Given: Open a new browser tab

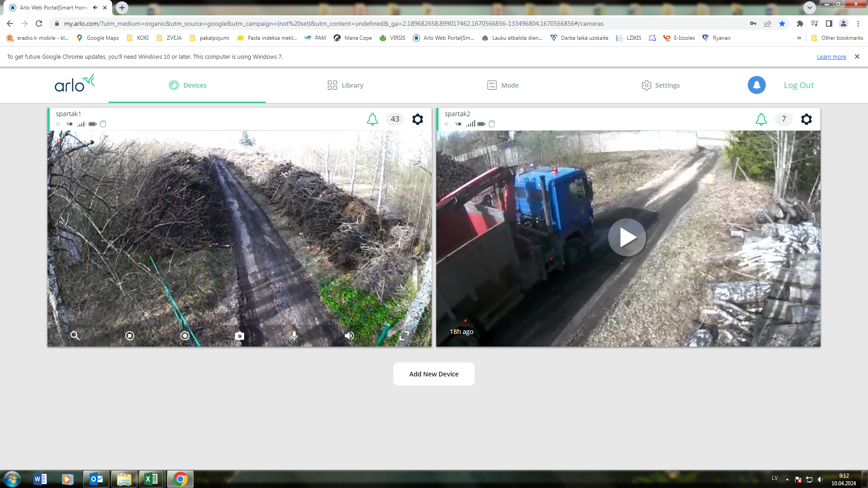Looking at the screenshot, I should pyautogui.click(x=122, y=8).
